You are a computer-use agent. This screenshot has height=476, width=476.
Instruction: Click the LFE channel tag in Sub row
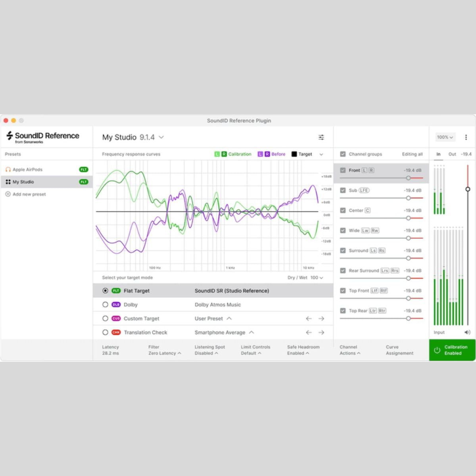[364, 190]
